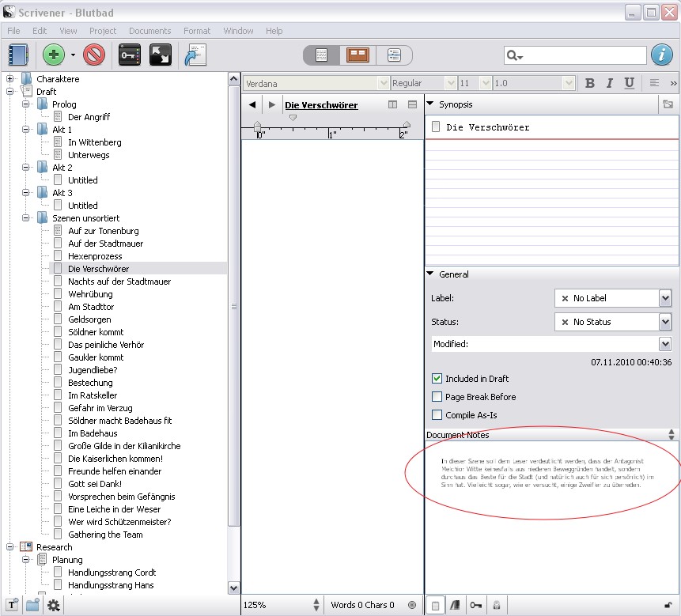This screenshot has height=616, width=681.
Task: Click the red Trash/Delete icon
Action: click(94, 55)
